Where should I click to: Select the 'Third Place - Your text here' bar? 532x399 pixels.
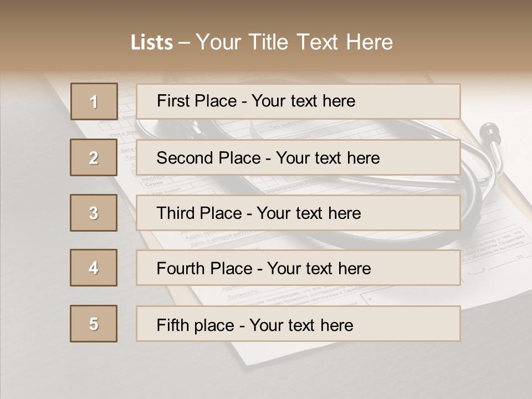coord(298,213)
